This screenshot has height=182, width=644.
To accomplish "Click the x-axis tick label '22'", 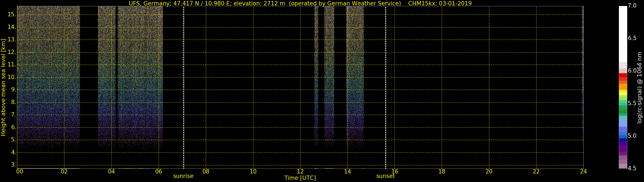I will point(536,172).
